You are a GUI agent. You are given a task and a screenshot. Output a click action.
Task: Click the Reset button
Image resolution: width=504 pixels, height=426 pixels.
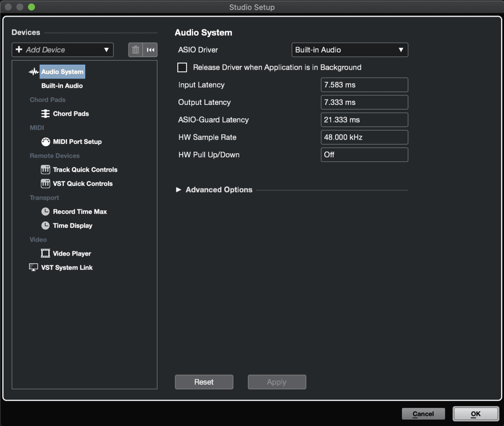click(x=204, y=382)
